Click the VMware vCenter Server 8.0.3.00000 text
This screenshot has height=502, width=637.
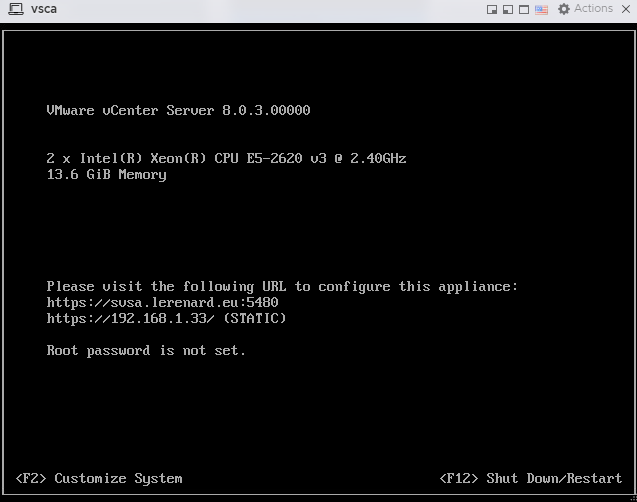[178, 110]
